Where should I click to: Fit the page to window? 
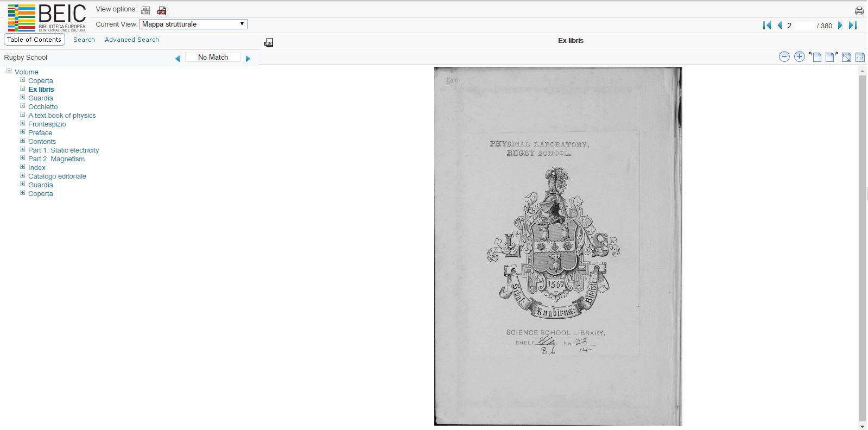coord(846,57)
